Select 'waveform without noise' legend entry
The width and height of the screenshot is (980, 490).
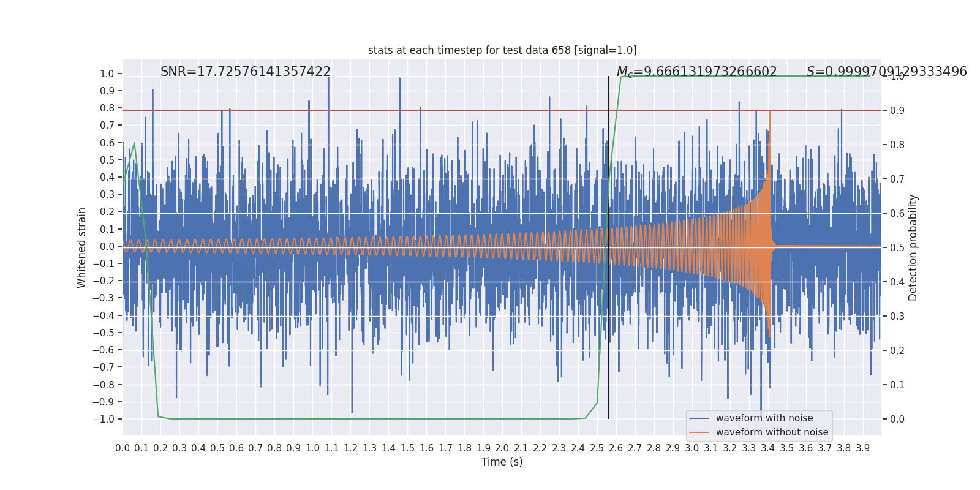[772, 432]
